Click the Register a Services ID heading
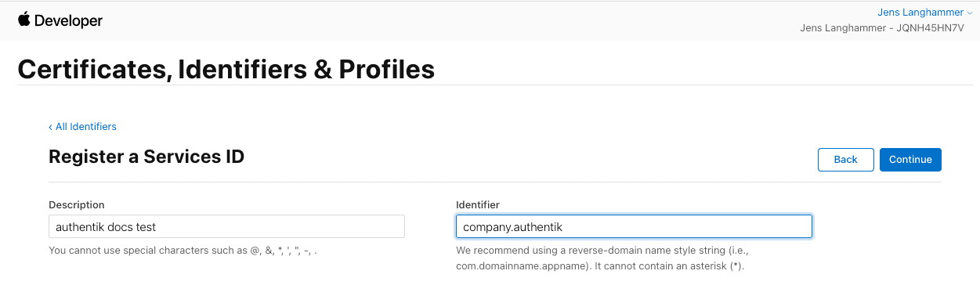Viewport: 980px width, 307px height. click(146, 157)
